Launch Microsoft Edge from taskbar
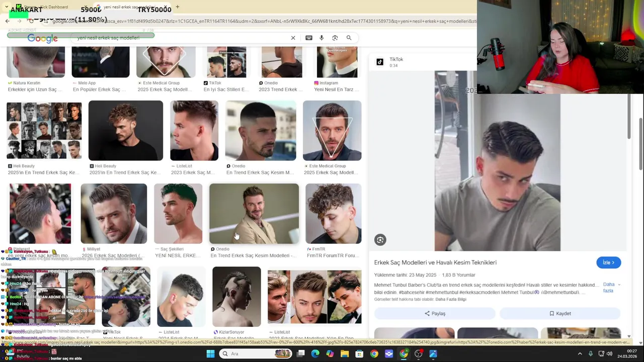 315,353
